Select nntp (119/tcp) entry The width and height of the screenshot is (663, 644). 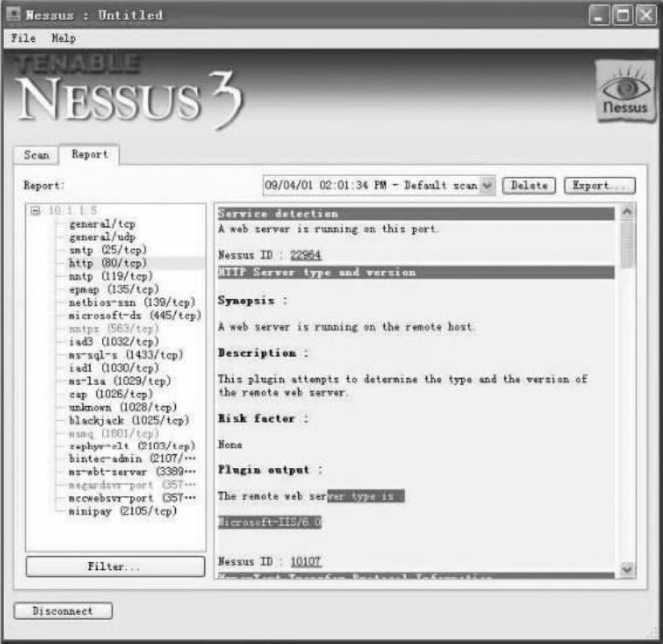tap(111, 277)
